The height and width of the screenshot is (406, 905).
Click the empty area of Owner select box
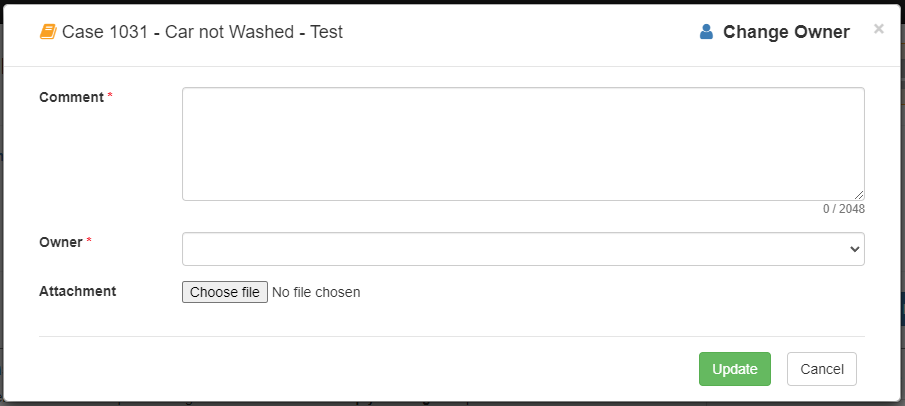point(514,249)
